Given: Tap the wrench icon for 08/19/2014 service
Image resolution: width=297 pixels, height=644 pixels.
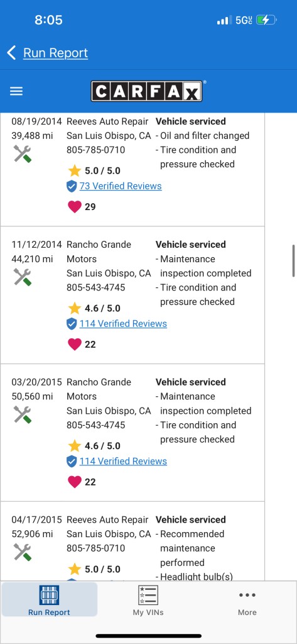Looking at the screenshot, I should point(23,154).
